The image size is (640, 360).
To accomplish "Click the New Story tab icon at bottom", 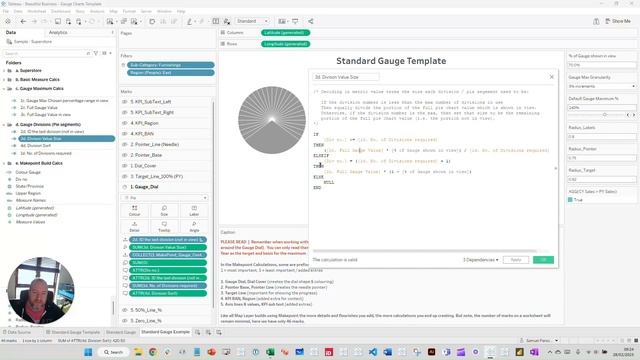I will click(x=219, y=332).
